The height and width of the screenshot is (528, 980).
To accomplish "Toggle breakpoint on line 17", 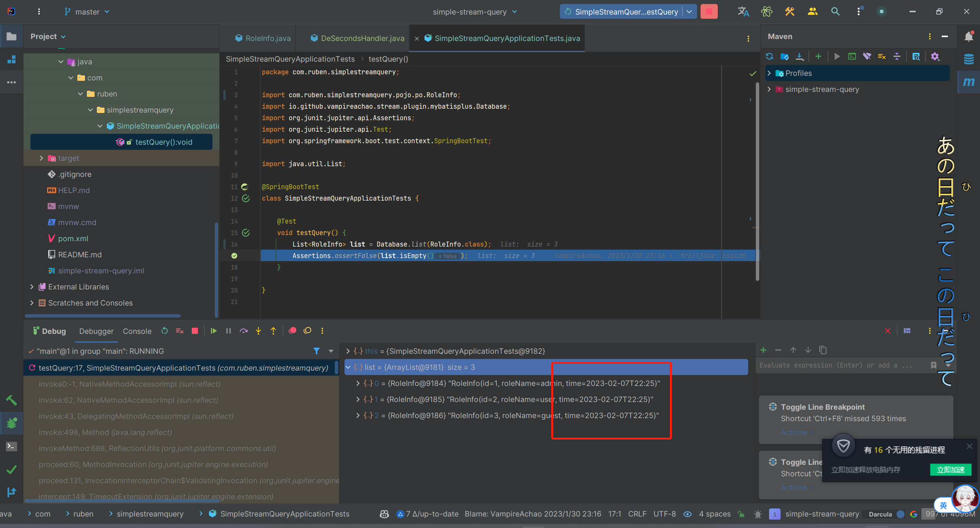I will pos(234,256).
